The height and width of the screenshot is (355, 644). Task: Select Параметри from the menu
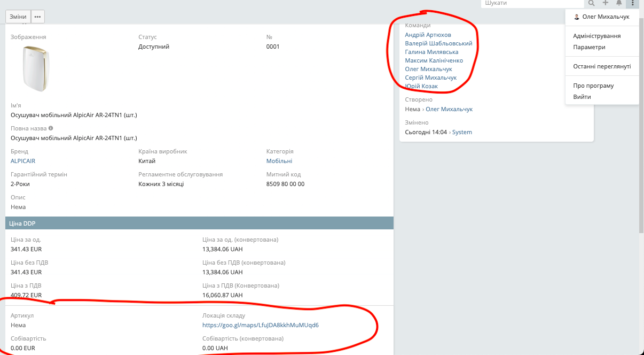[589, 47]
